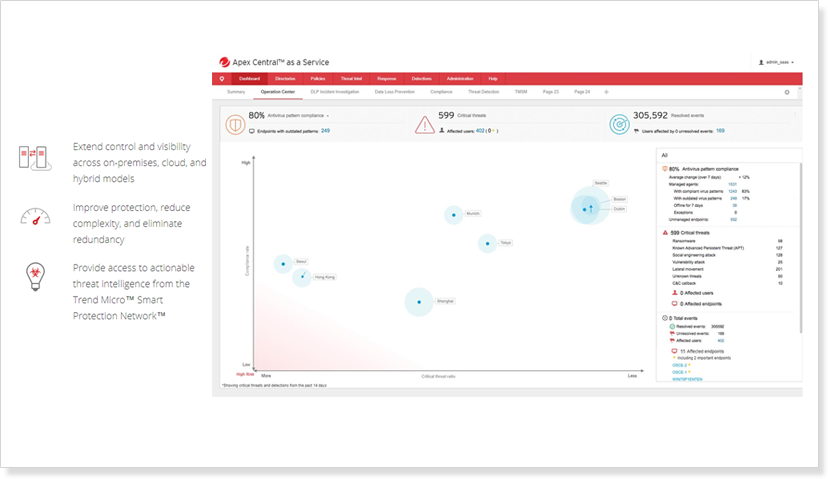Click the Boston label on chart
This screenshot has width=828, height=479.
pos(619,199)
